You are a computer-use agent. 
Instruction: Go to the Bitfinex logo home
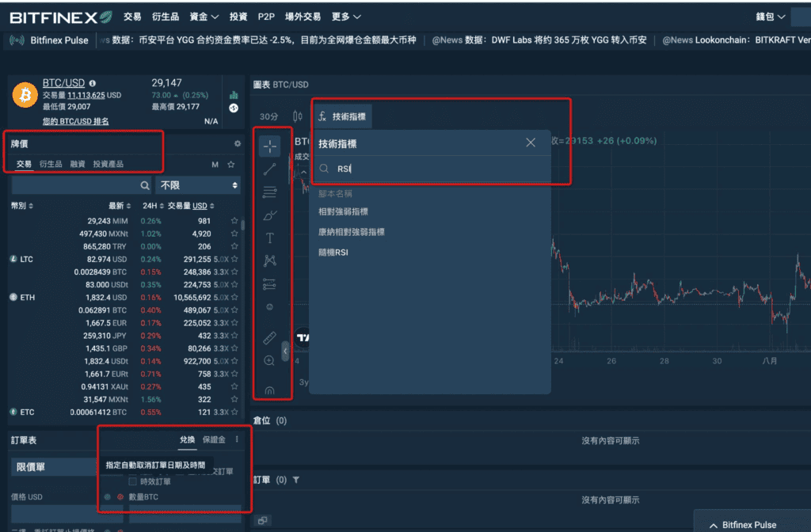pyautogui.click(x=61, y=17)
